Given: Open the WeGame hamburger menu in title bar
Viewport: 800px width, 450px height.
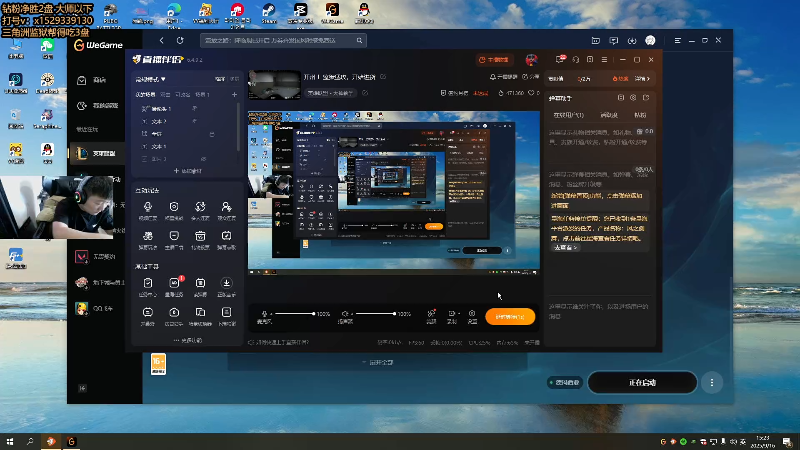Looking at the screenshot, I should (x=678, y=40).
